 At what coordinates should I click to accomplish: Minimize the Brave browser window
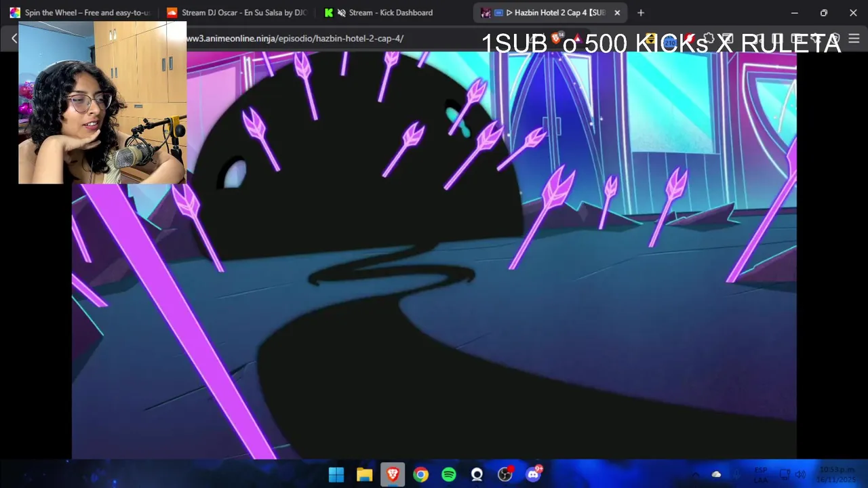pyautogui.click(x=795, y=12)
